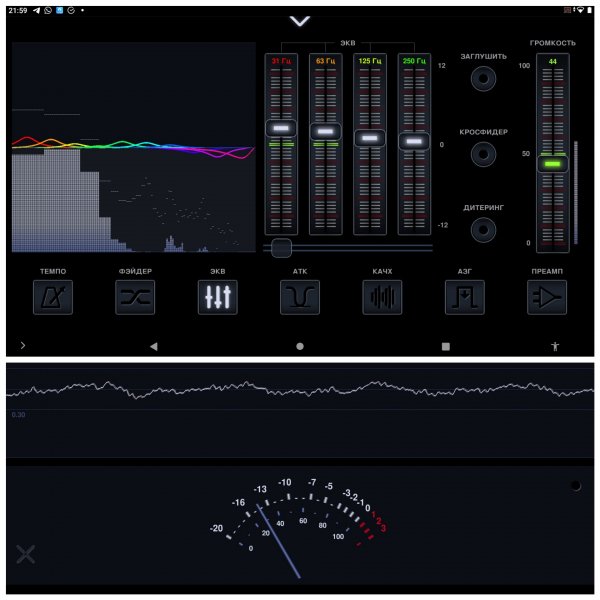Open the ПРЕАМП amplifier icon
This screenshot has width=600, height=600.
tap(547, 297)
